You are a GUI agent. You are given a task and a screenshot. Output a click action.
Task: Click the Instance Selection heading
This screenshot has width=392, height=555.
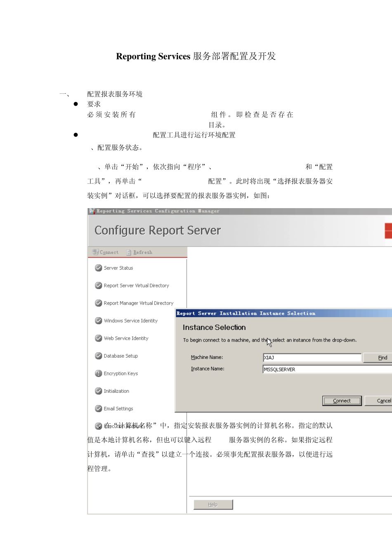click(x=214, y=327)
